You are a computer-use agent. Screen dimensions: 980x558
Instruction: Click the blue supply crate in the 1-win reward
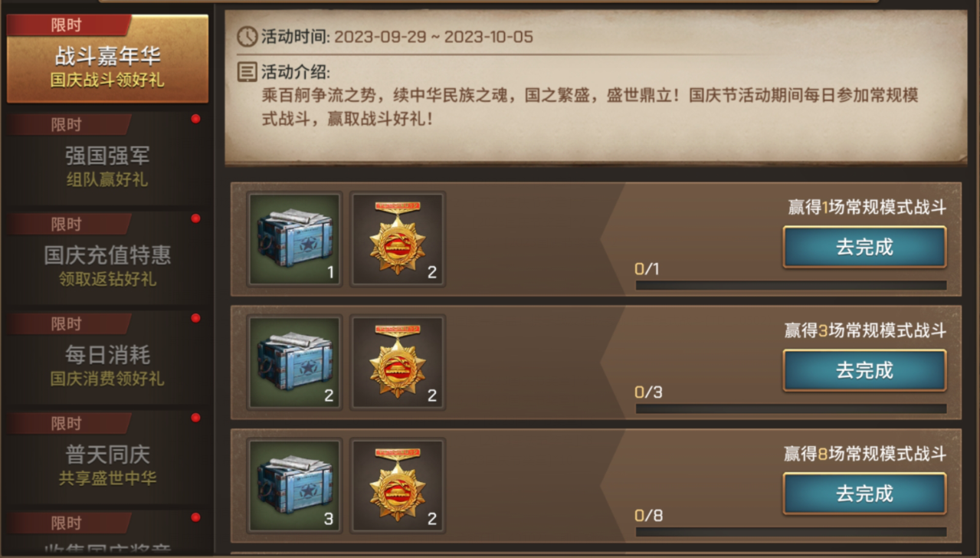point(295,239)
